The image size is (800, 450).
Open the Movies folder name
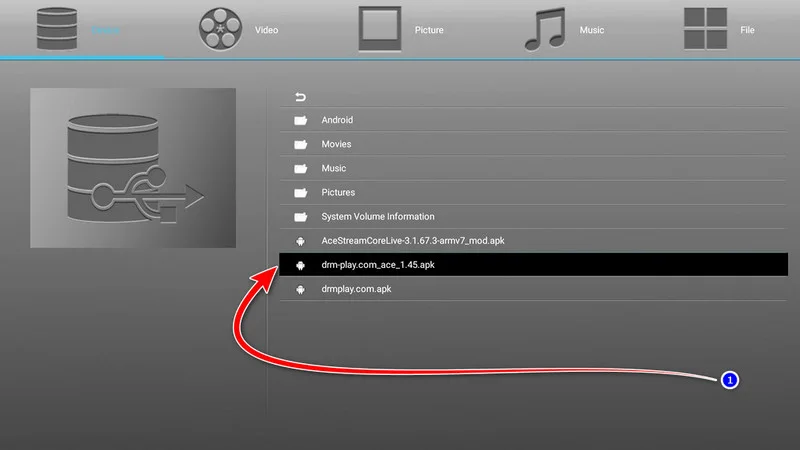point(336,144)
